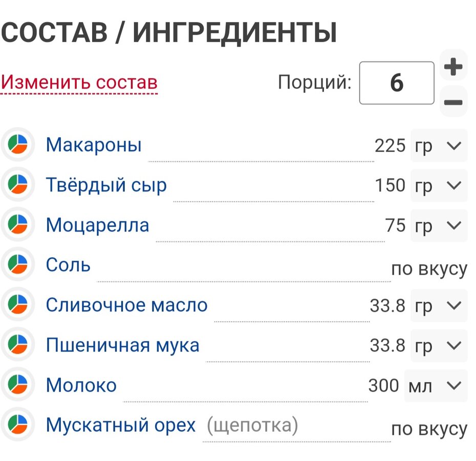Increase portions with the plus button
Screen dimensions: 476x461
(453, 66)
